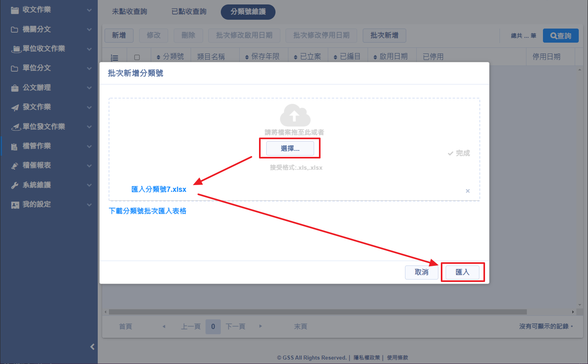Click the horizontal scrollbar under the table
Viewport: 588px width, 364px height.
click(x=318, y=312)
